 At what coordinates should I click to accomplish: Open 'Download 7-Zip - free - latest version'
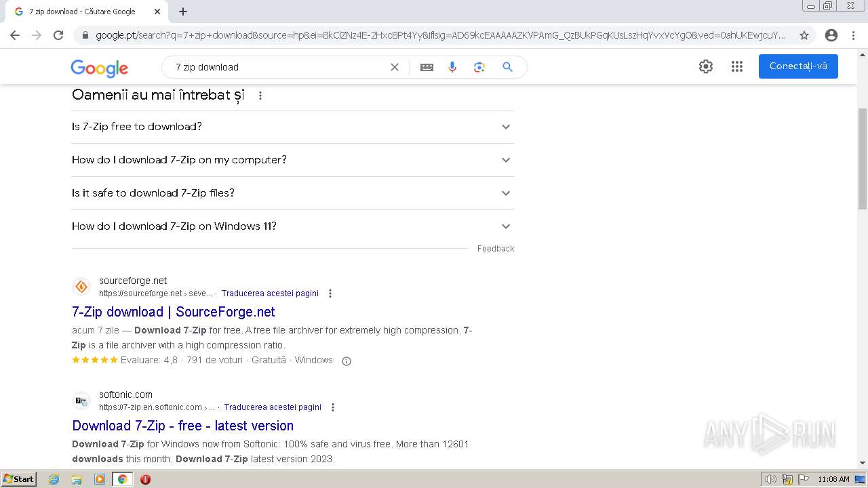pos(183,426)
